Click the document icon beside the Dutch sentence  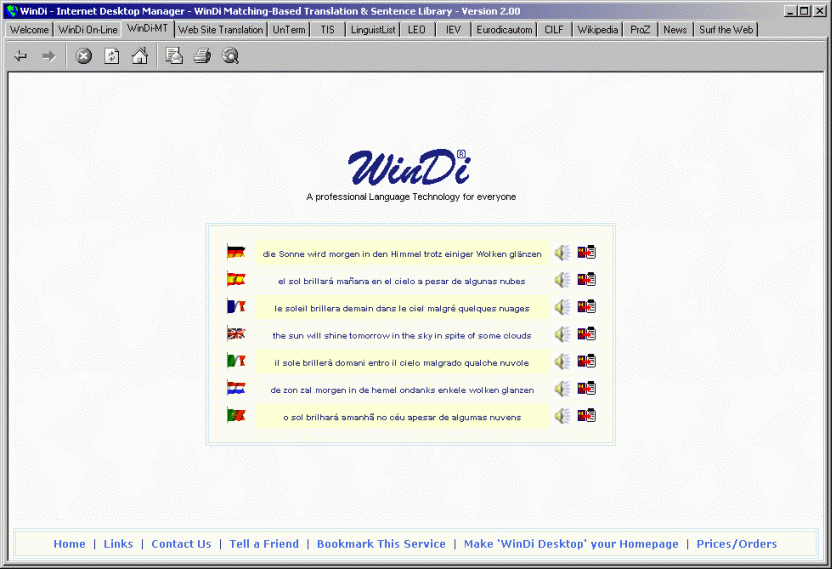[x=587, y=388]
